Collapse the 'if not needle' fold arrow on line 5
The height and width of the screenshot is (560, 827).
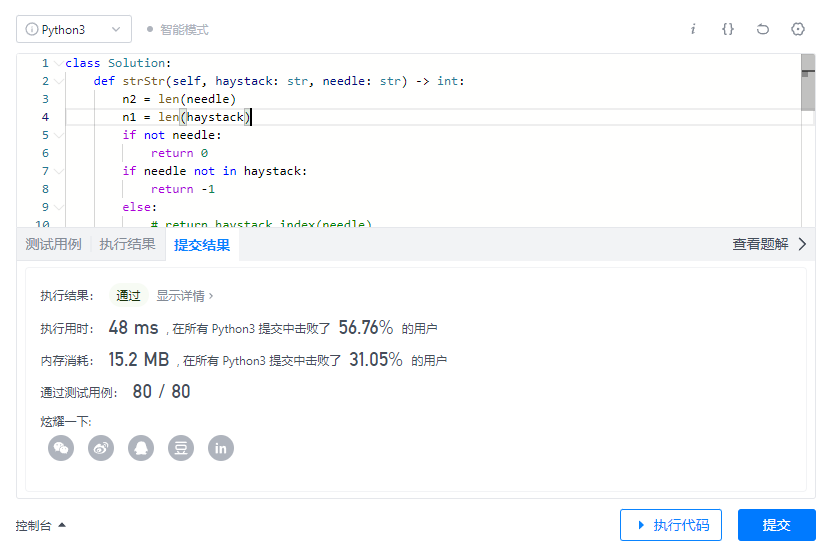tap(59, 136)
